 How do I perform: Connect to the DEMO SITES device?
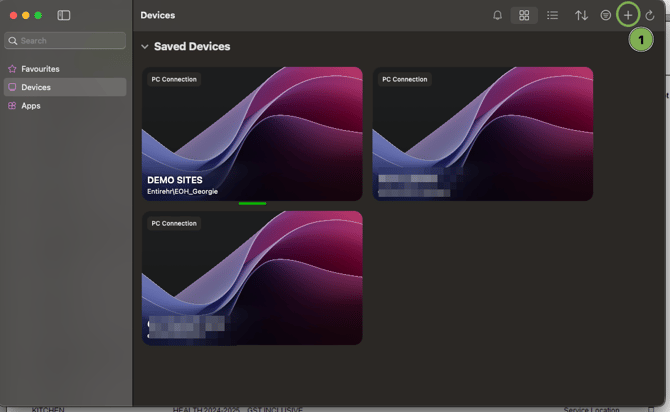click(x=252, y=133)
